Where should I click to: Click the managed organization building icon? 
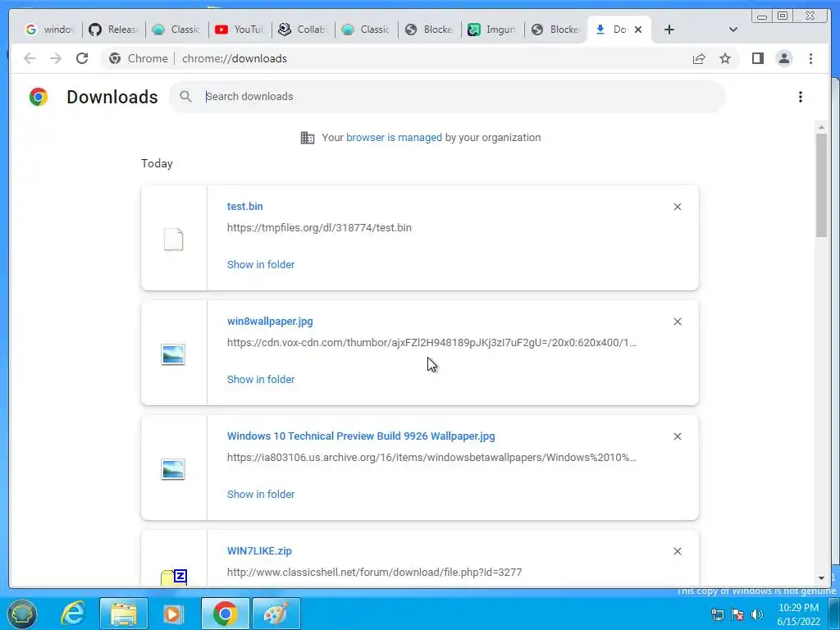(307, 138)
